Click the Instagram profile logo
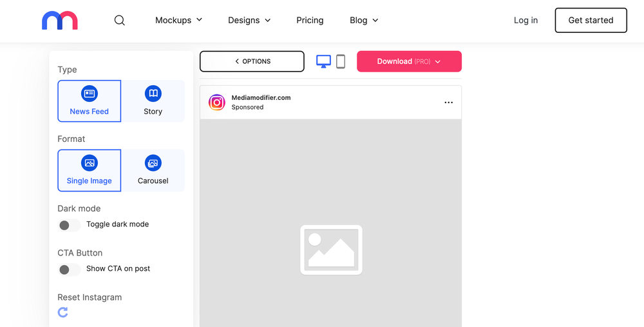 217,103
